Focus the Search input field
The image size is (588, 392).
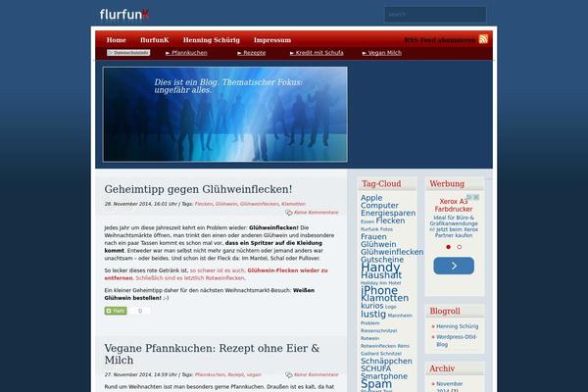[x=435, y=15]
